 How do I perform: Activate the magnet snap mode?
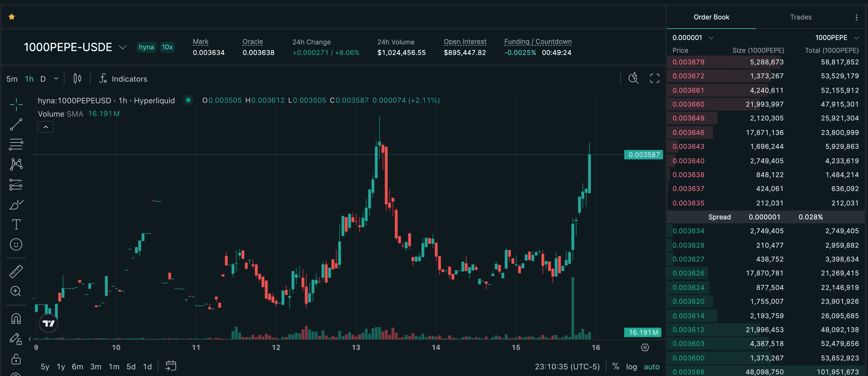16,319
